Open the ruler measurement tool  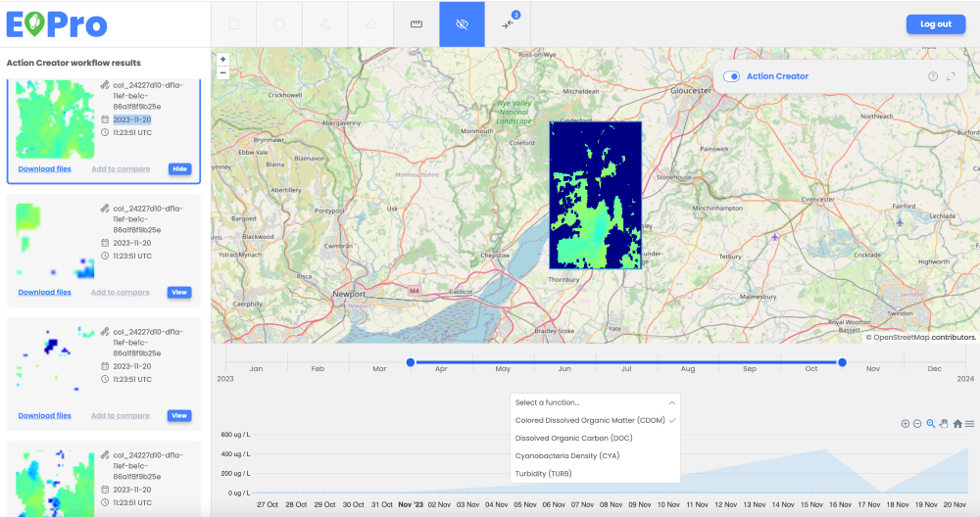point(416,23)
